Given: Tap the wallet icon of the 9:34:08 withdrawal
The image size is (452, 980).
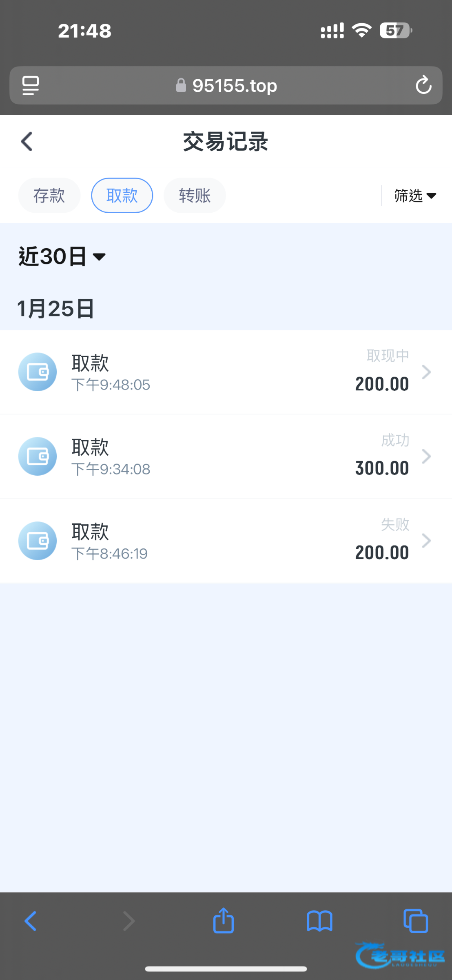Looking at the screenshot, I should tap(38, 456).
